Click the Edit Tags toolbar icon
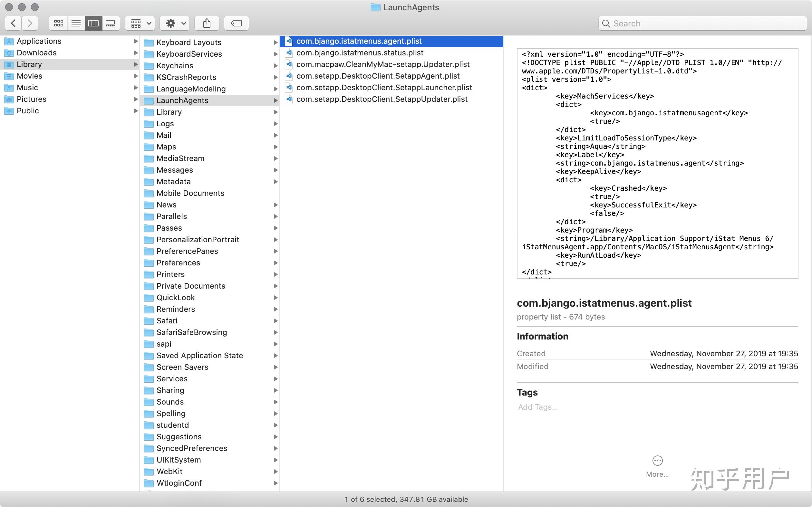This screenshot has height=507, width=812. point(237,23)
